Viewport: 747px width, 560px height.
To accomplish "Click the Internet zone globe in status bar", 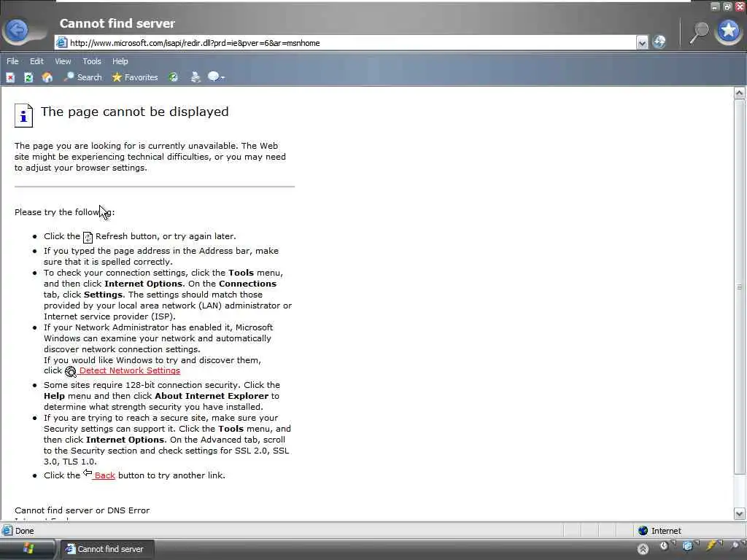I will [x=643, y=531].
